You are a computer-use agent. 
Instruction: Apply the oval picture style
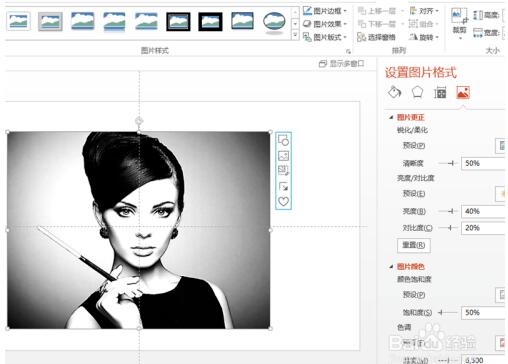point(274,22)
